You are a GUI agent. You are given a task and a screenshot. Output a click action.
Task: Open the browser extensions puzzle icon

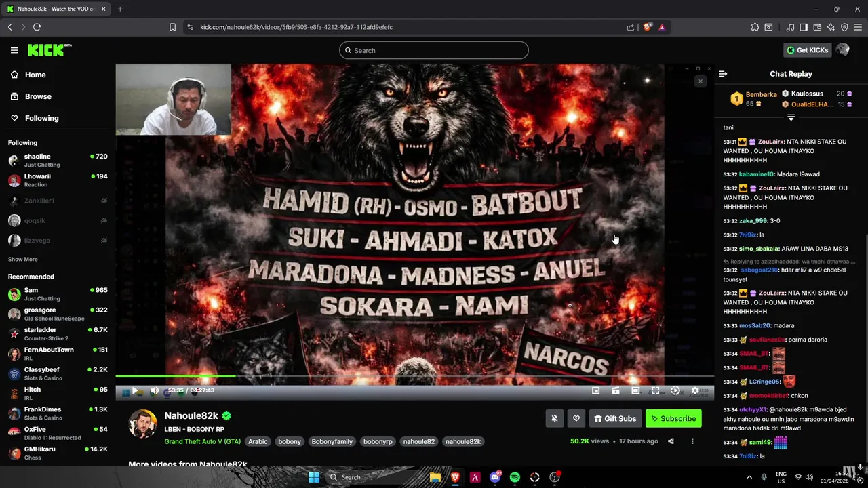point(755,27)
